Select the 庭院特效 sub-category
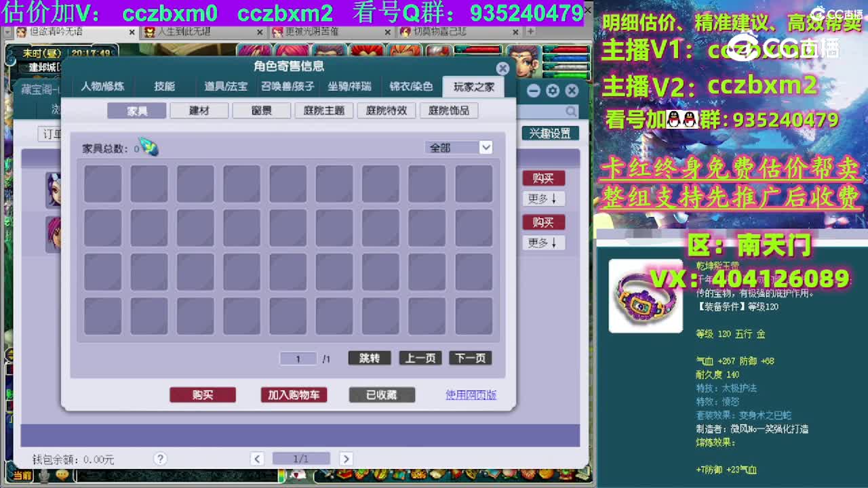868x488 pixels. tap(387, 110)
